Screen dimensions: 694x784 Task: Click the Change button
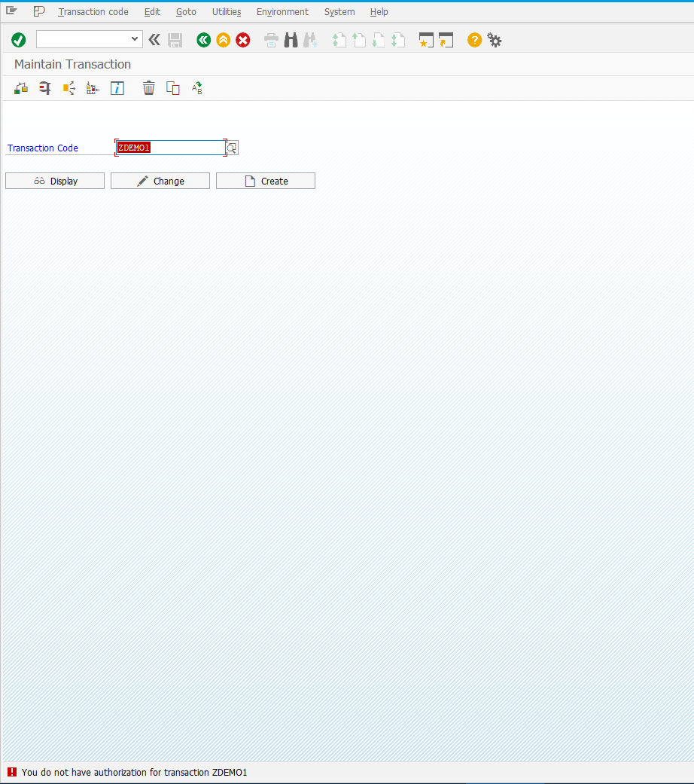click(160, 181)
